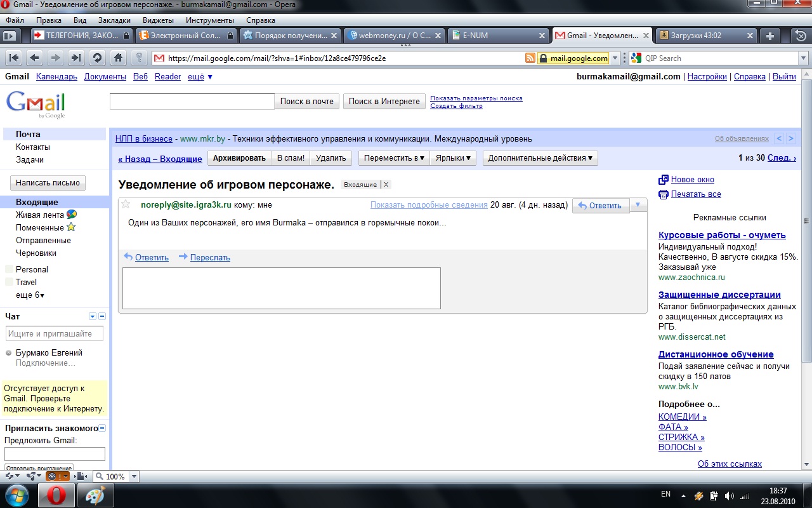This screenshot has height=508, width=812.
Task: Click the QIP Search input field
Action: (720, 58)
